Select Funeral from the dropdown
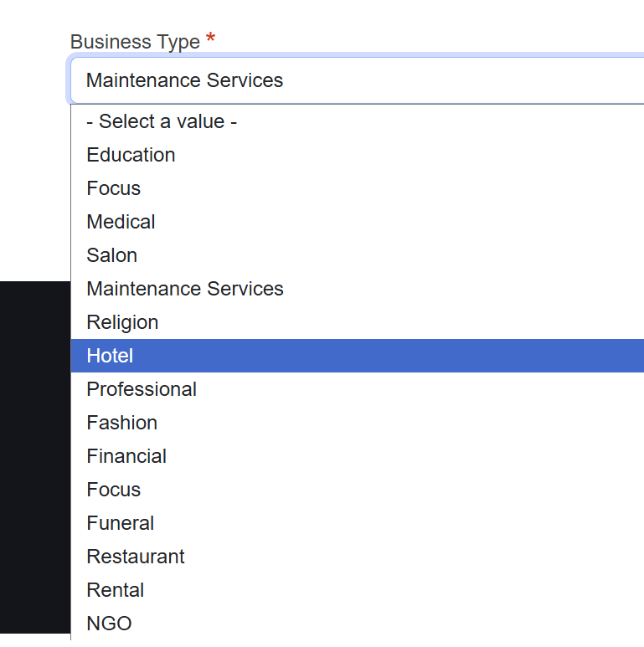Viewport: 644px width, 647px height. tap(120, 523)
